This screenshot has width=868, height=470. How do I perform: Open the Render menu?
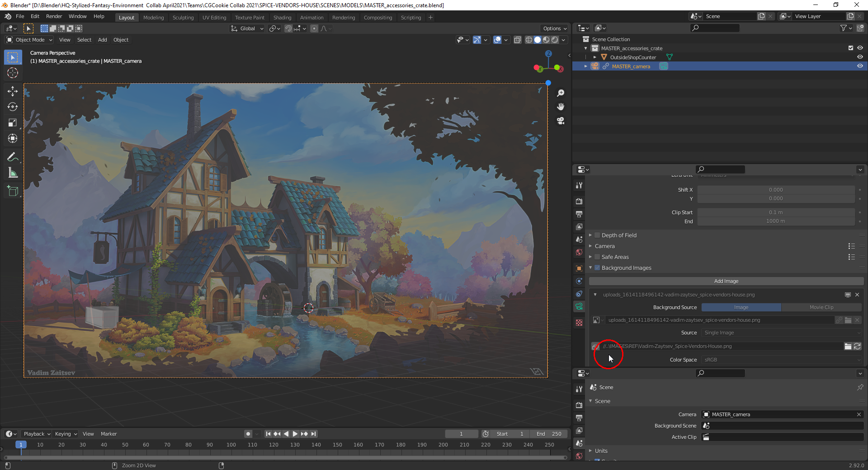click(54, 16)
